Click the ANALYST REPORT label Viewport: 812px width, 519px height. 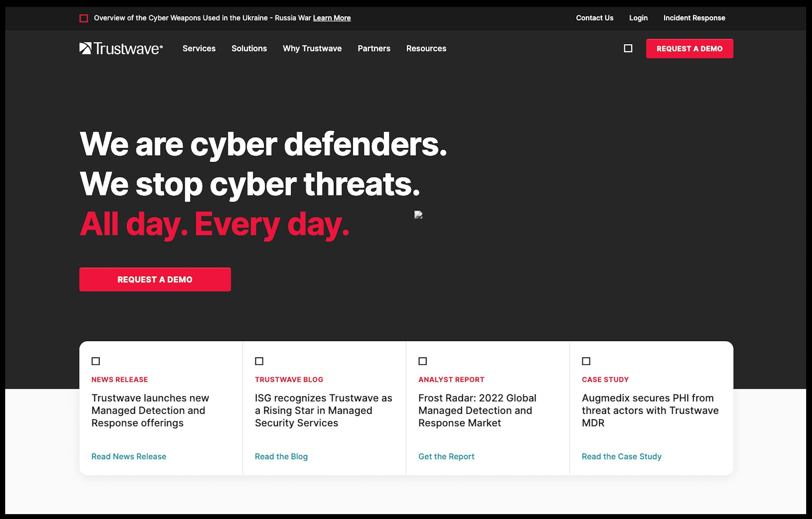tap(451, 379)
